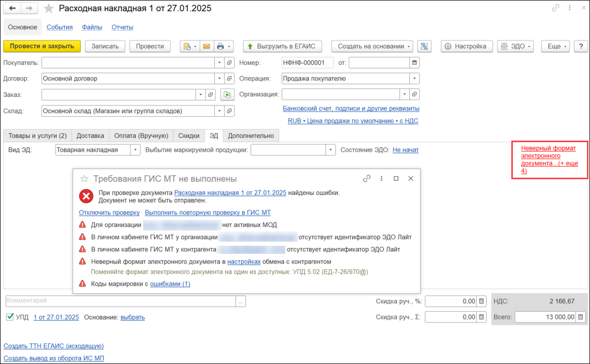This screenshot has width=590, height=364.
Task: Click the Отключить проверку link
Action: point(109,212)
